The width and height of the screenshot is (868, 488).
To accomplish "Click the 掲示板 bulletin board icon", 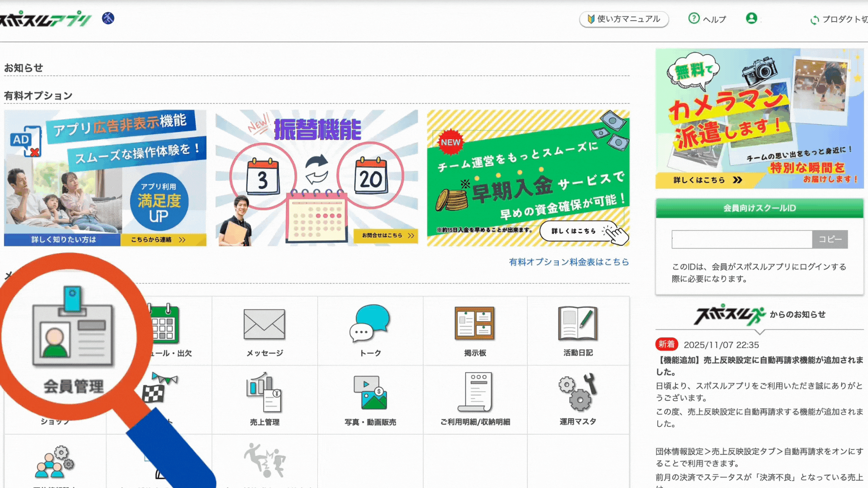I will point(475,323).
